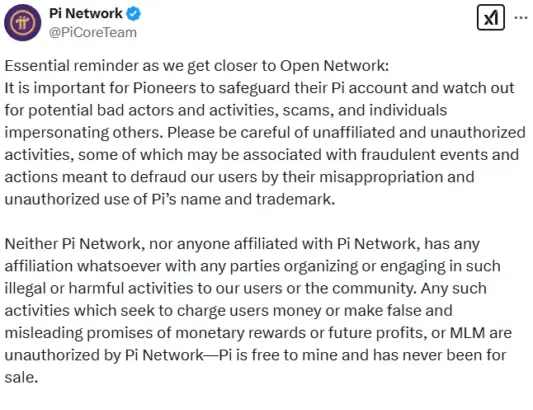The height and width of the screenshot is (410, 533).
Task: Click the blue verified badge
Action: [133, 14]
